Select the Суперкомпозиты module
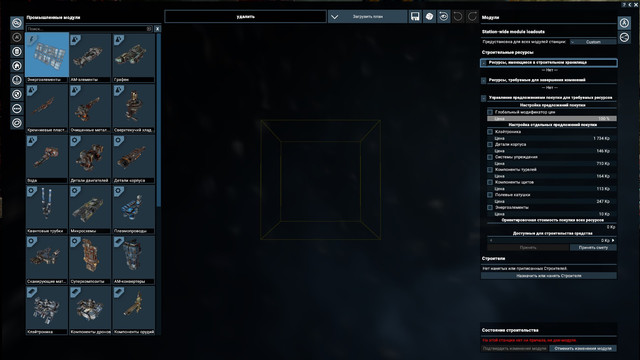The height and width of the screenshot is (360, 640). [90, 260]
